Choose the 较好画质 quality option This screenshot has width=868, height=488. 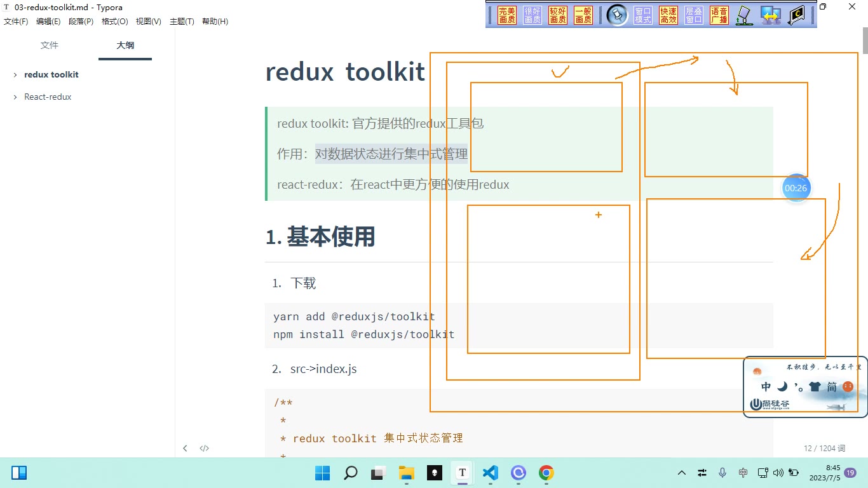pos(558,15)
